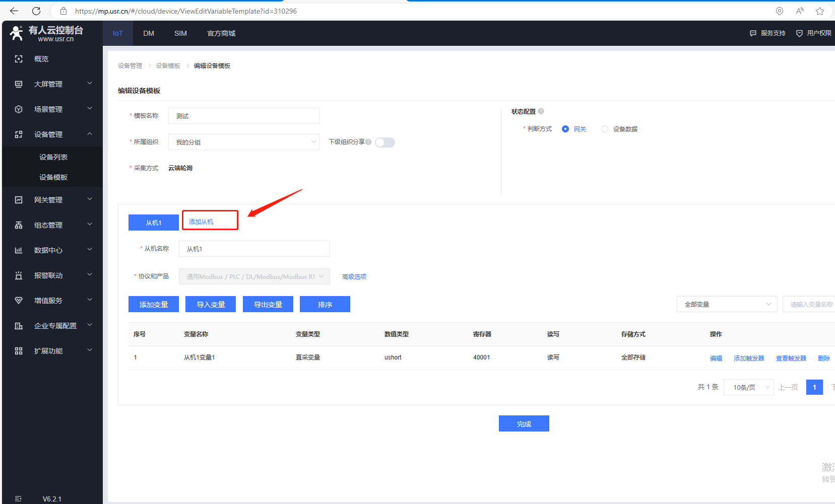The image size is (835, 504).
Task: Click the 网关管理 gateway icon in the sidebar
Action: (19, 200)
